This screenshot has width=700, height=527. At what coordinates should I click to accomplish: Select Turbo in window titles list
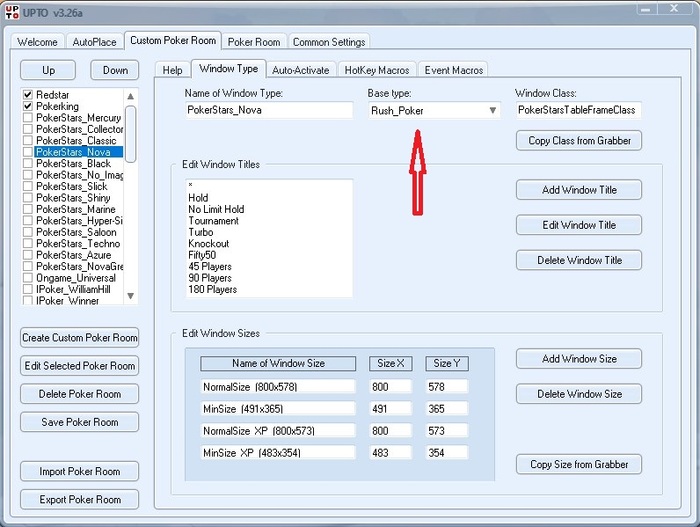(200, 232)
